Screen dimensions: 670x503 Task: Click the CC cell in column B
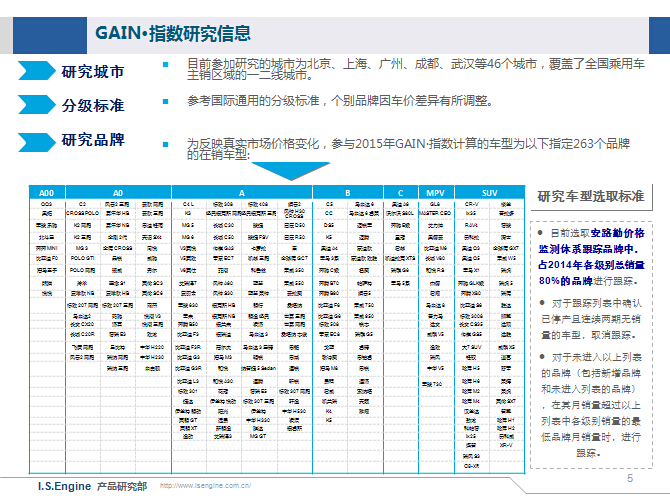329,213
